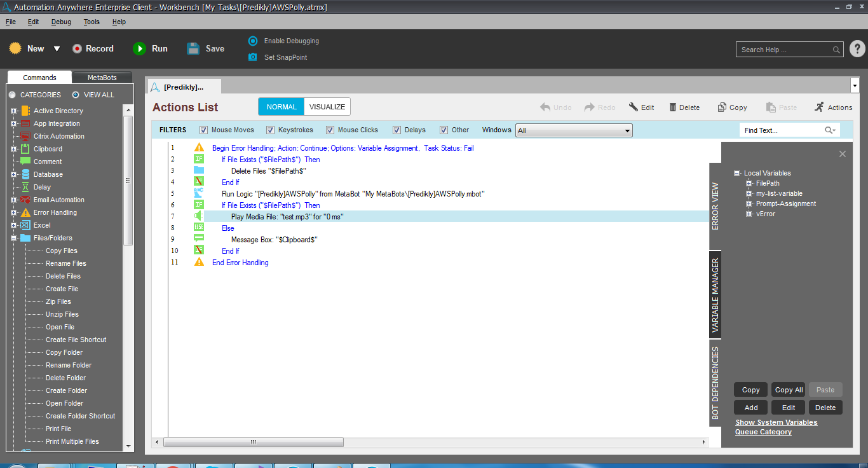The height and width of the screenshot is (468, 868).
Task: Start recording with the Record icon
Action: tap(77, 49)
